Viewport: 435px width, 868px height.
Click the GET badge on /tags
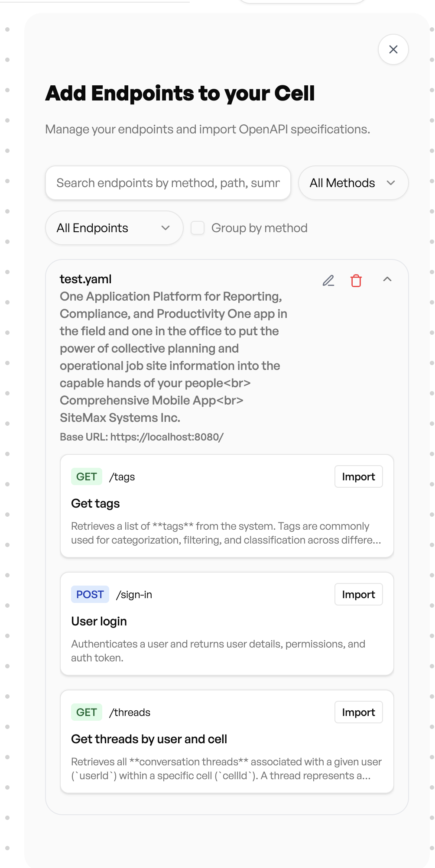point(87,476)
